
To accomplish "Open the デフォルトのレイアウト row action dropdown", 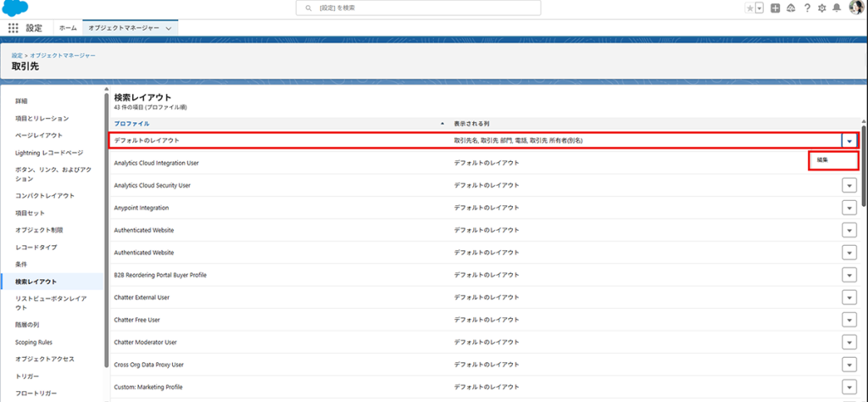I will point(849,141).
